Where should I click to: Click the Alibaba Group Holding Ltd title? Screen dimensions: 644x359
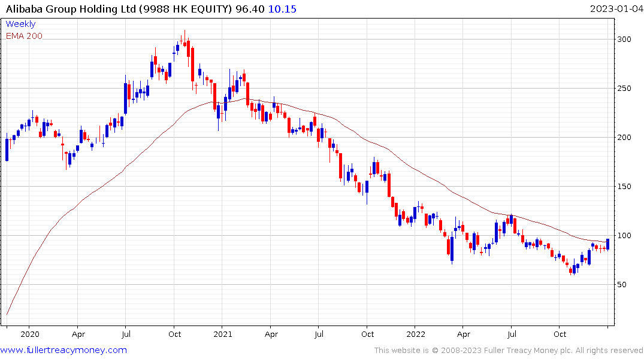pyautogui.click(x=119, y=9)
